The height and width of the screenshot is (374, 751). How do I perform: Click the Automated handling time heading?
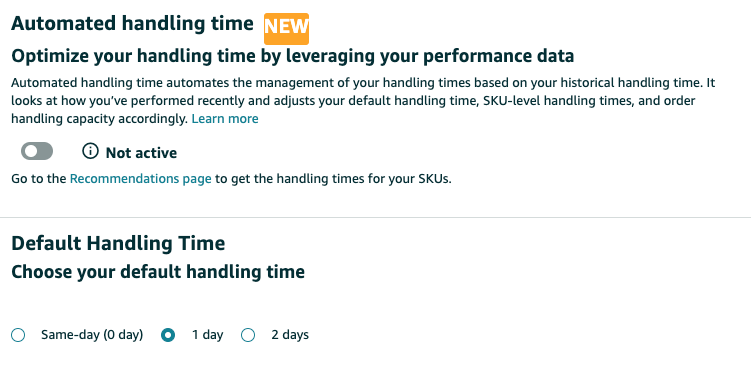point(132,23)
